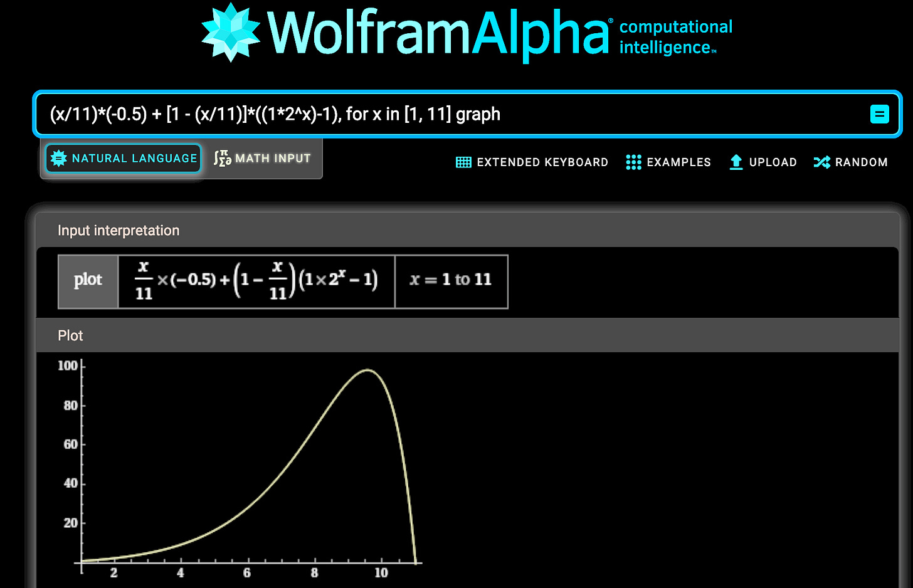Click the Upload arrow icon

[736, 162]
